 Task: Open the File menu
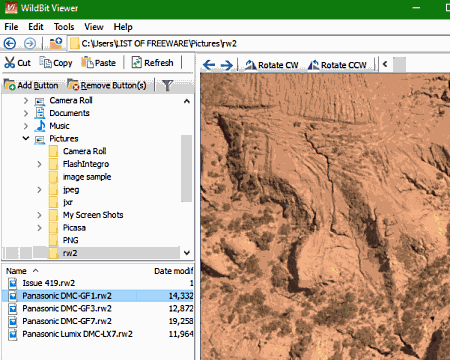click(11, 27)
